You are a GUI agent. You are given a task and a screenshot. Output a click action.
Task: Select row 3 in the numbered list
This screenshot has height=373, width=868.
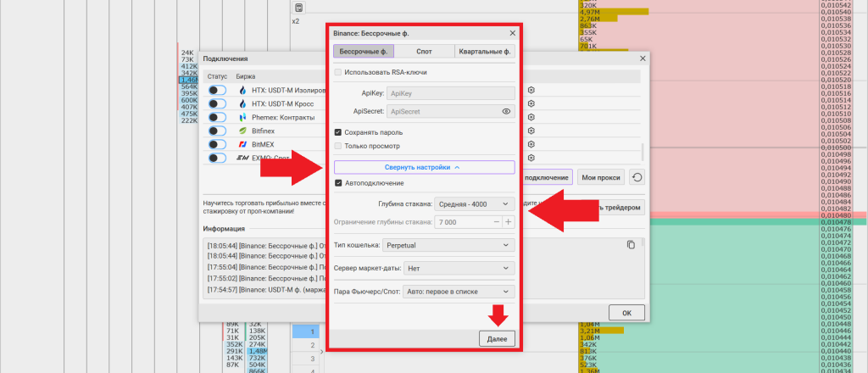click(x=304, y=359)
